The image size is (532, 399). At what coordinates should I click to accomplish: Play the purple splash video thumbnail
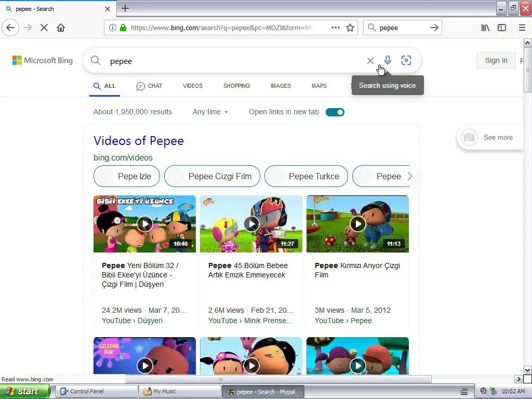145,356
